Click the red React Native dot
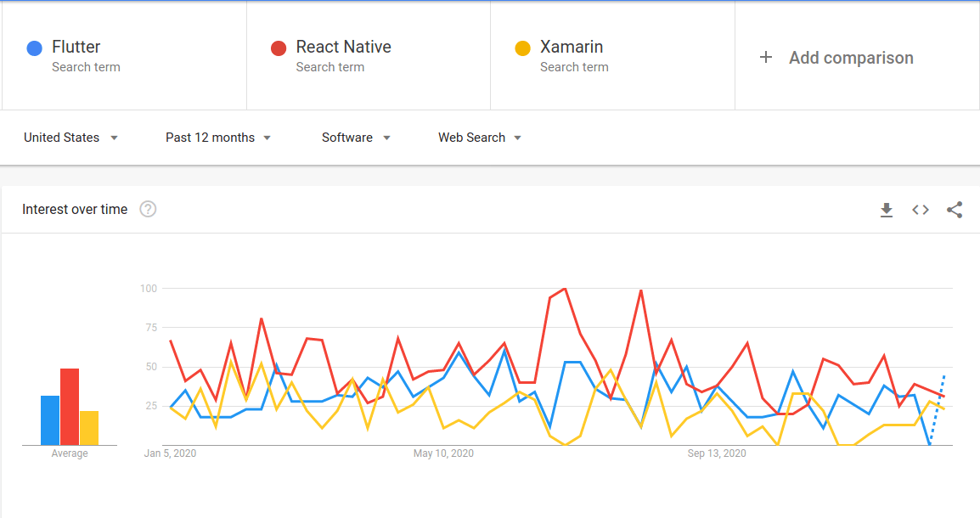The width and height of the screenshot is (980, 518). click(279, 48)
